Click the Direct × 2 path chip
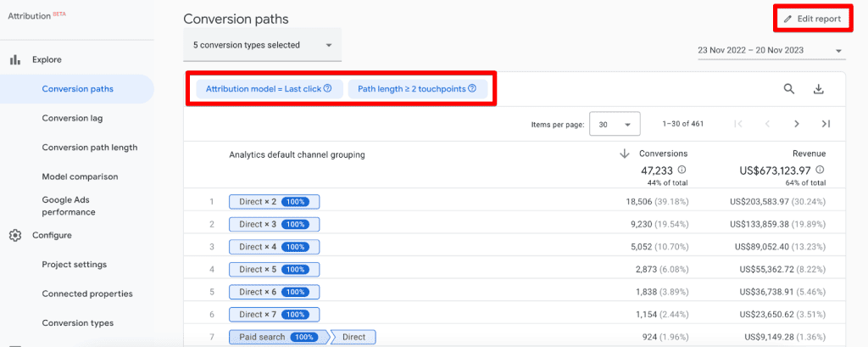Image resolution: width=868 pixels, height=347 pixels. 274,202
